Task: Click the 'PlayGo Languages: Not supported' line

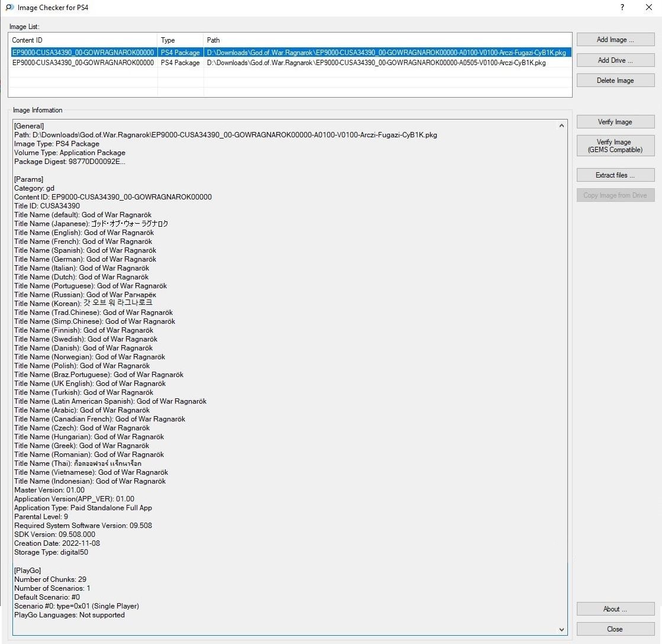Action: (x=70, y=615)
